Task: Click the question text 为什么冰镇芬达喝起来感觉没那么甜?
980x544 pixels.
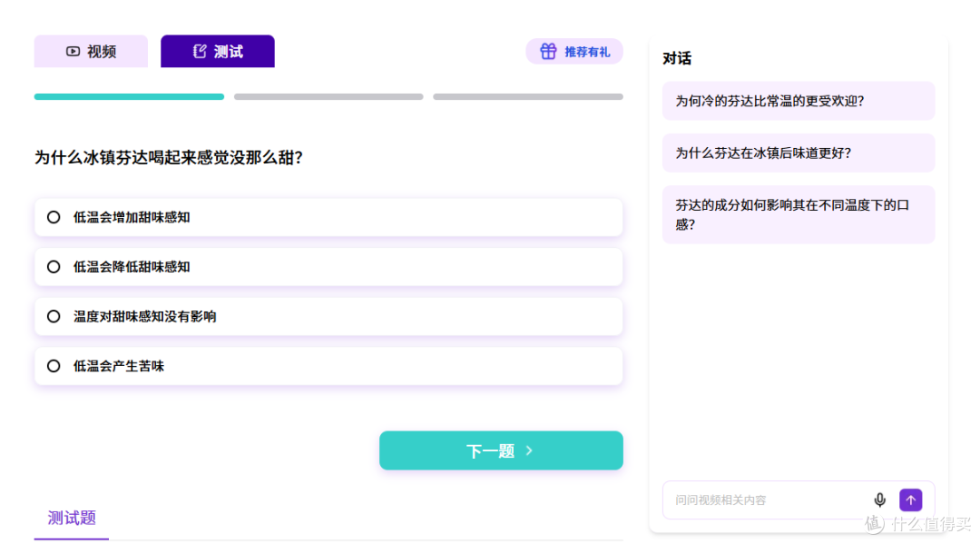Action: coord(169,158)
